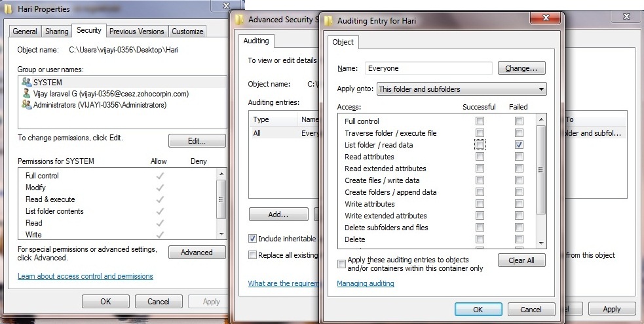
Task: Click Modify permission row in SYSTEM permissions
Action: coord(35,188)
